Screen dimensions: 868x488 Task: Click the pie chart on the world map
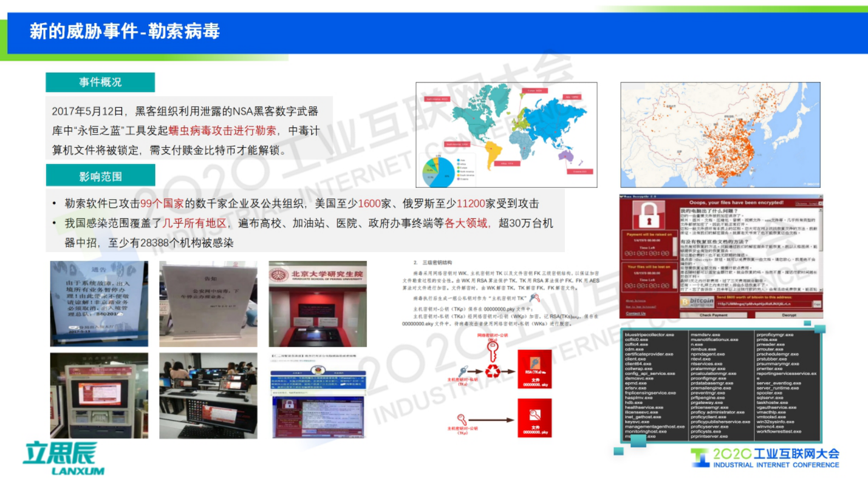click(x=438, y=171)
